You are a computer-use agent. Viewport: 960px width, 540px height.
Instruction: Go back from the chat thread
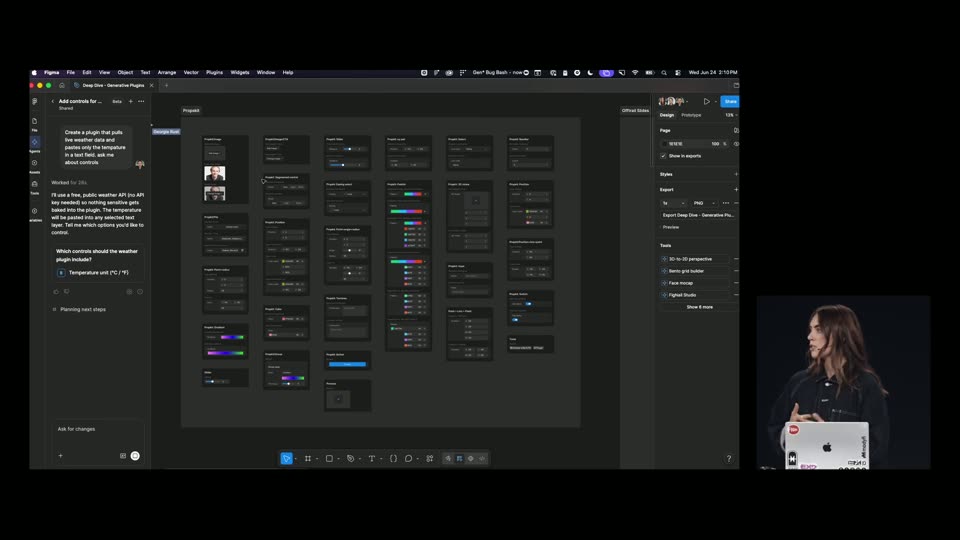pyautogui.click(x=53, y=102)
